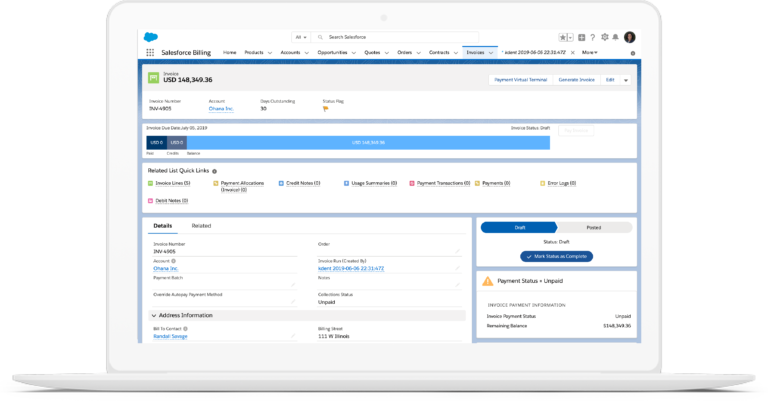Open the Help question mark icon

point(593,37)
